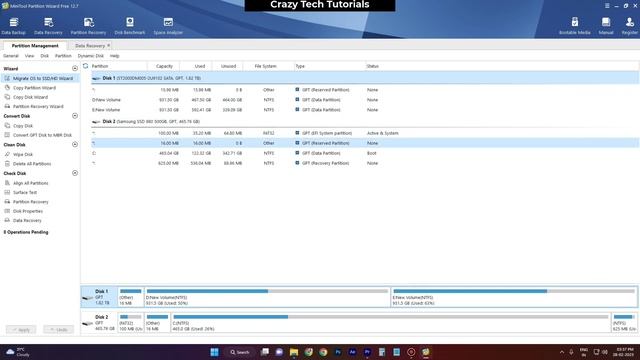Start the Disk Benchmark tool
Screen dimensions: 640x360
point(130,26)
